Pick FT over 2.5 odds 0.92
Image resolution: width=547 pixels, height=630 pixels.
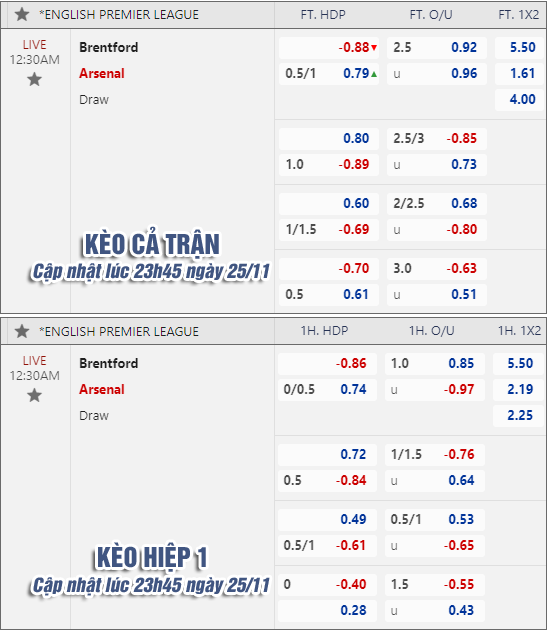tap(464, 47)
